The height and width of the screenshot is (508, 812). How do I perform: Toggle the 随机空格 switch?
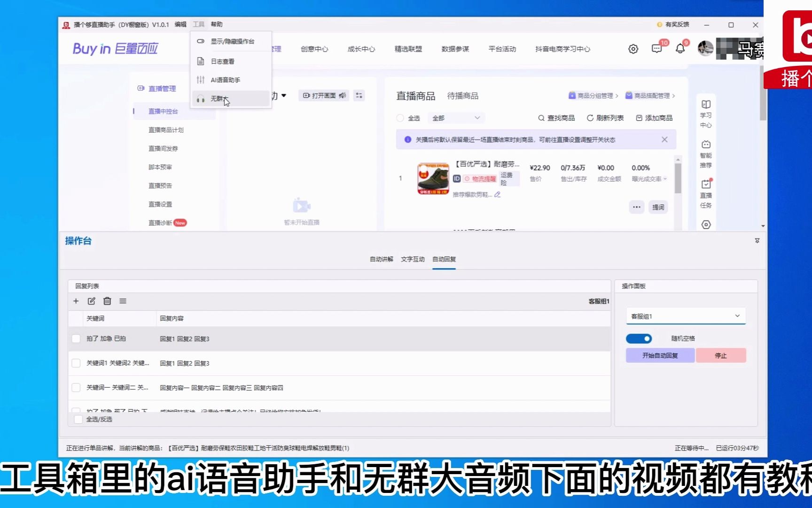[639, 339]
